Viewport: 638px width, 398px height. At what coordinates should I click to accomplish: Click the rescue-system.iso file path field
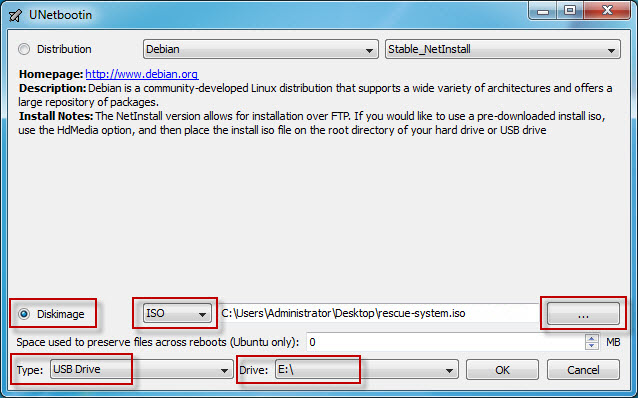pos(378,313)
